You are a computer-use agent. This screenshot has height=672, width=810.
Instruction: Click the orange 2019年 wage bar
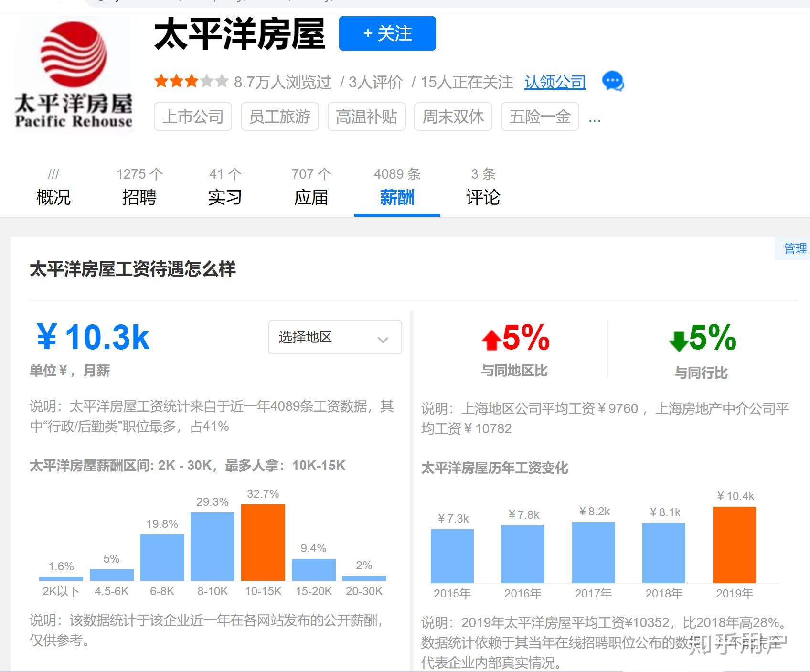point(735,545)
